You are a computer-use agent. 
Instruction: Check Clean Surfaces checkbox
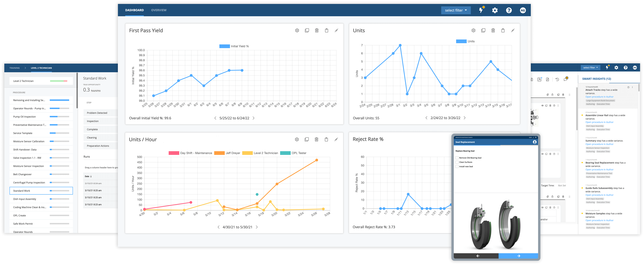pos(457,162)
